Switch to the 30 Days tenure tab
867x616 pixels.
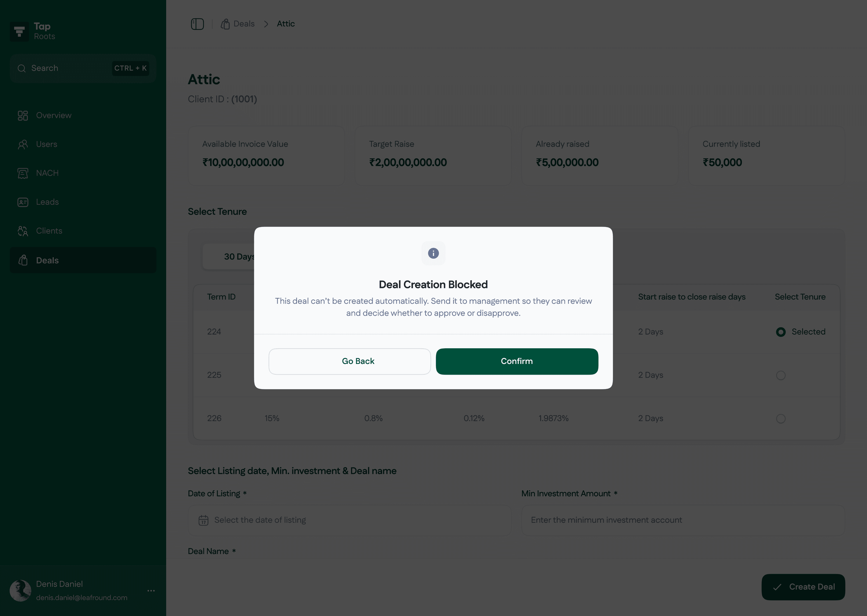pyautogui.click(x=229, y=257)
